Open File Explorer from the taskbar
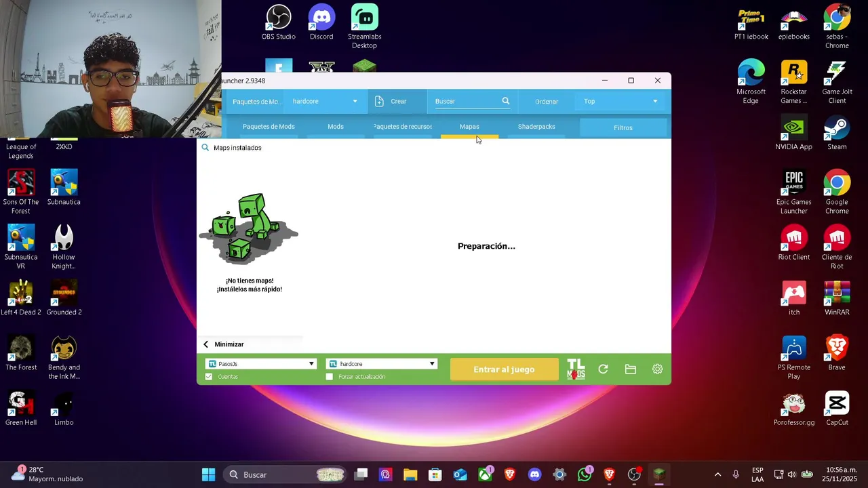 coord(410,474)
